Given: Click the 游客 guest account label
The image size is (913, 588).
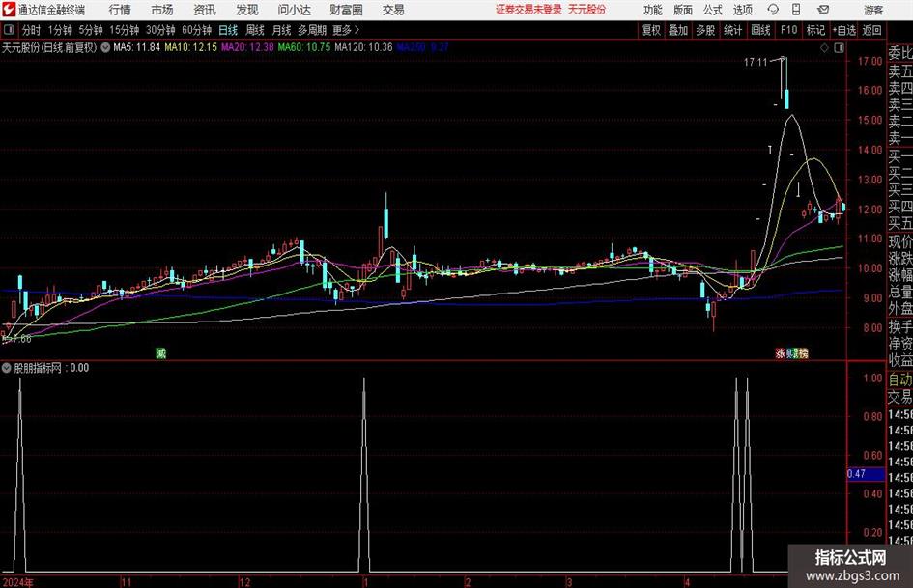Looking at the screenshot, I should 872,10.
